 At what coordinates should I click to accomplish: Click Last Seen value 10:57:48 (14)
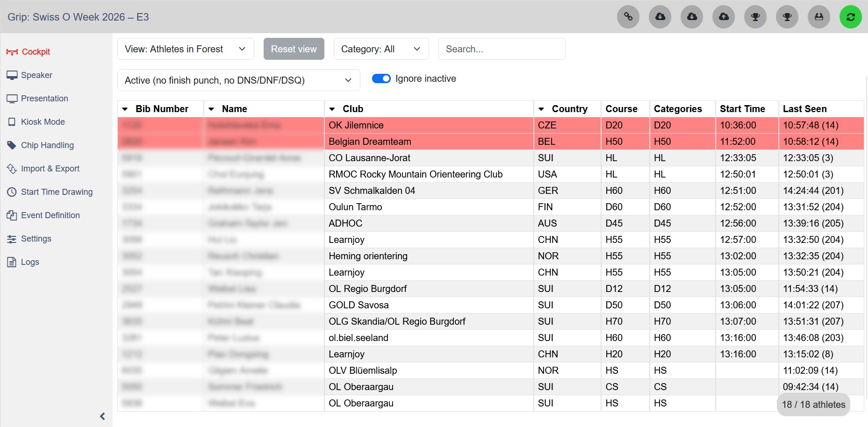tap(811, 125)
